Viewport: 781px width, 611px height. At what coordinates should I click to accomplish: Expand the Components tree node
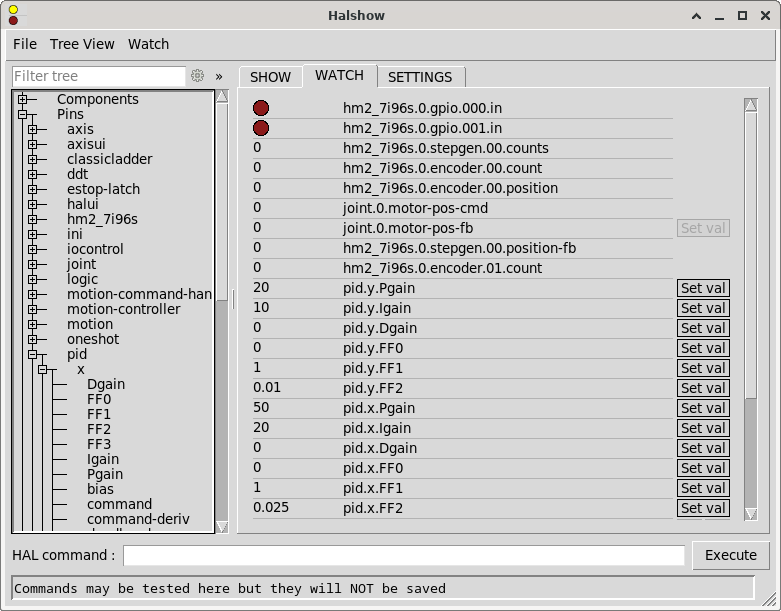[x=22, y=99]
